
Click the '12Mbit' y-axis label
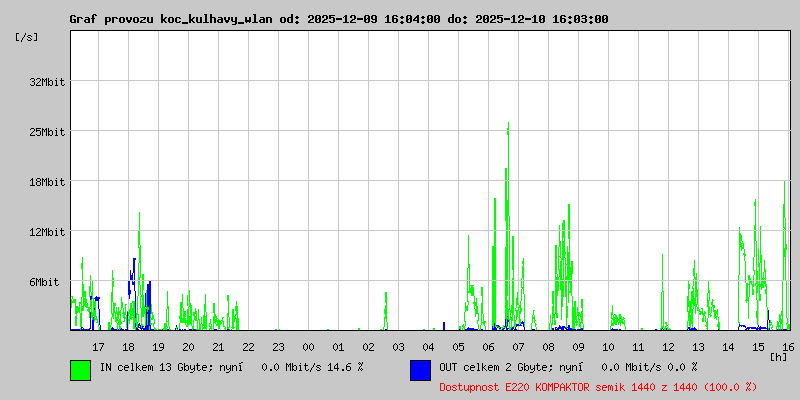pos(47,232)
